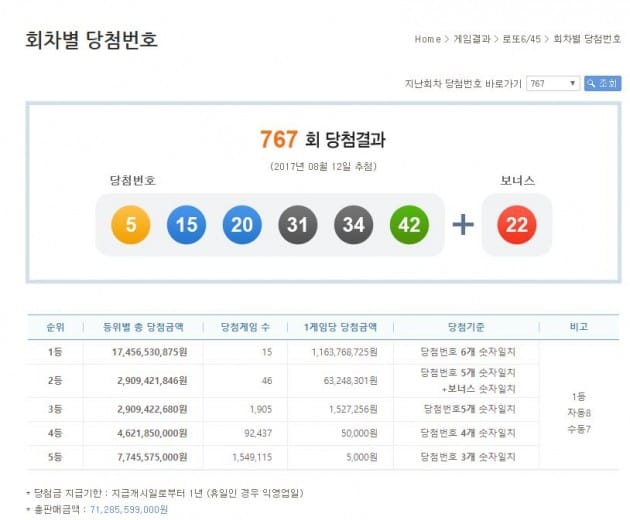This screenshot has width=630, height=520.
Task: Click the +보너스 숫자일치 criterion text
Action: coord(478,389)
